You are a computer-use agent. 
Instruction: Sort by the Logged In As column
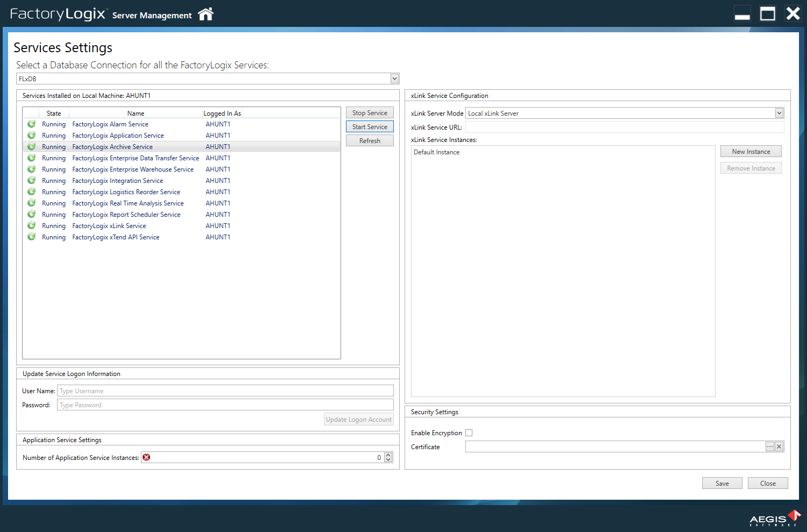click(x=222, y=114)
